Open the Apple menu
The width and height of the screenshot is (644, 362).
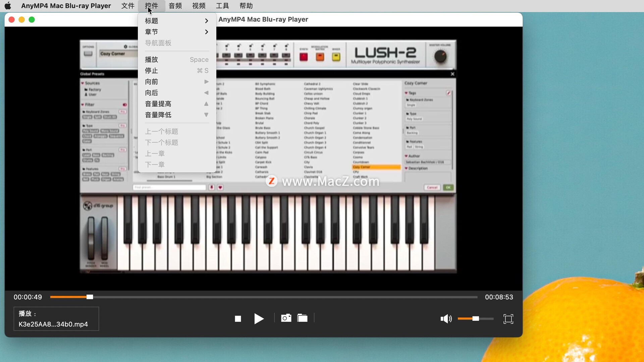tap(8, 6)
